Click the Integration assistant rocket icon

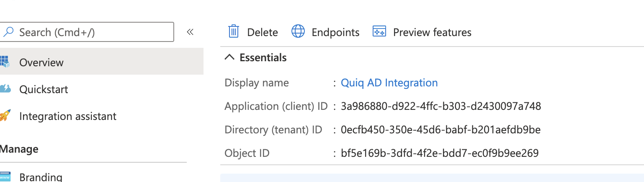[5, 115]
